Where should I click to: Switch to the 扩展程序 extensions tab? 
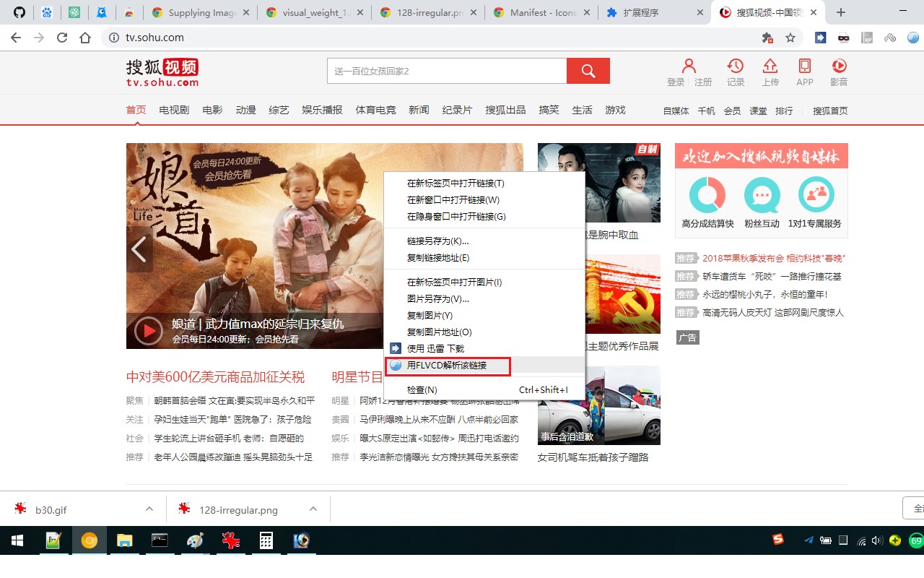tap(655, 12)
